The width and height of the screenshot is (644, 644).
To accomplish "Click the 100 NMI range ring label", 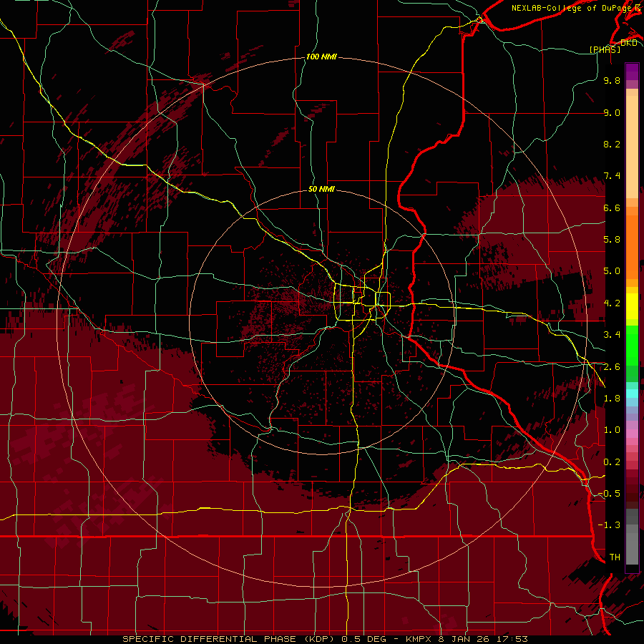I will [x=321, y=57].
